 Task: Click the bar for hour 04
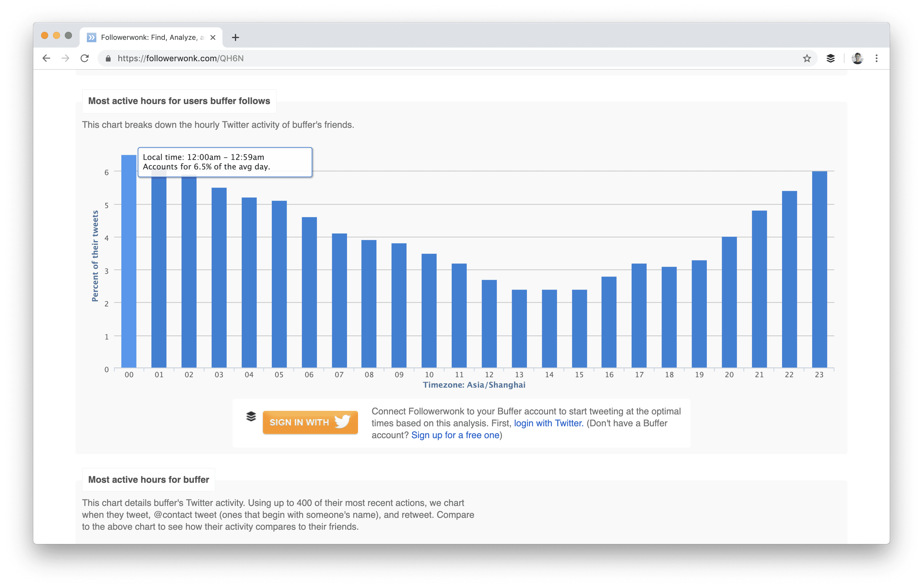coord(249,282)
